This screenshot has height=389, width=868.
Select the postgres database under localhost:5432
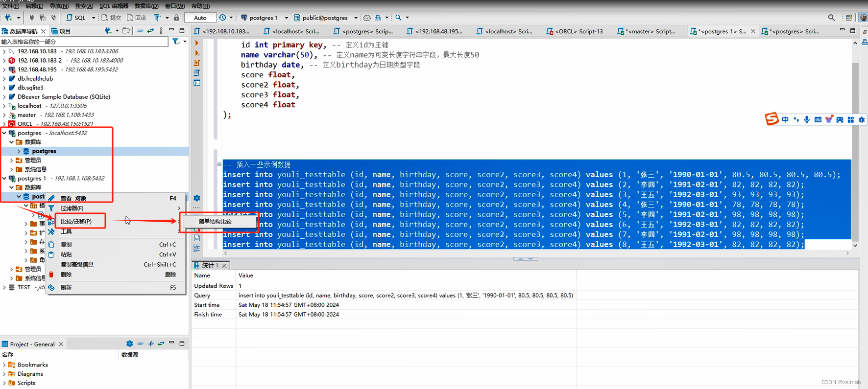pos(44,152)
